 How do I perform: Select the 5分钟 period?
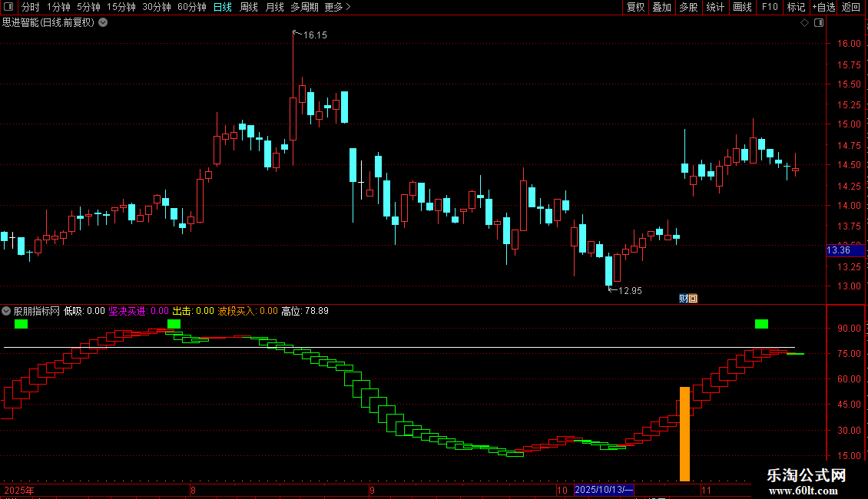(x=88, y=7)
